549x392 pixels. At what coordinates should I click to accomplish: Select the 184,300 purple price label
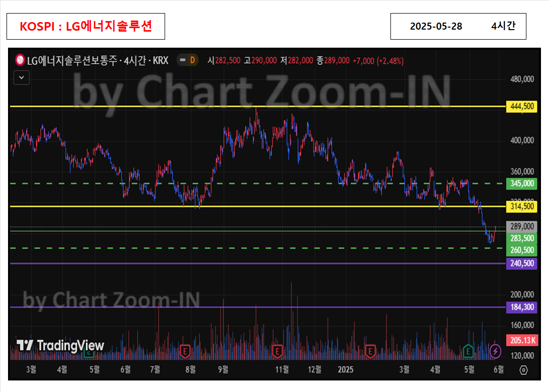(522, 307)
